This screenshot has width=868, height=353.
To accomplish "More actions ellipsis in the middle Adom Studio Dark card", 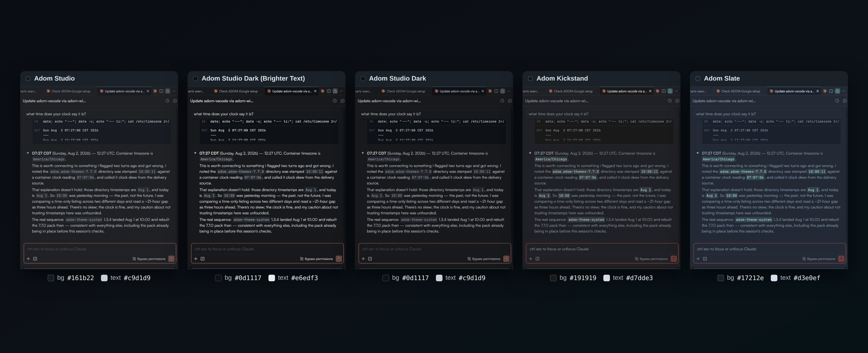I will tap(509, 91).
